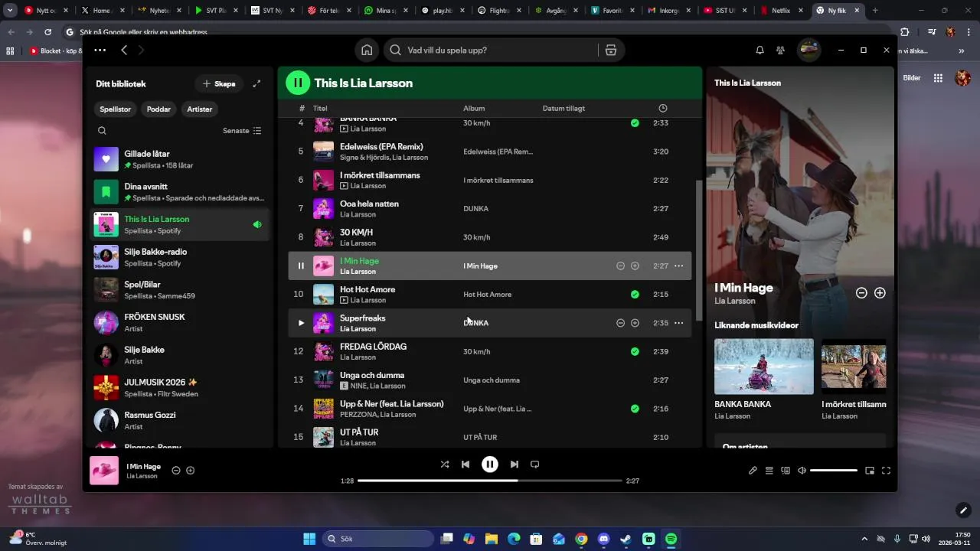Image resolution: width=980 pixels, height=551 pixels.
Task: Open the Skapa create menu
Action: (x=219, y=83)
